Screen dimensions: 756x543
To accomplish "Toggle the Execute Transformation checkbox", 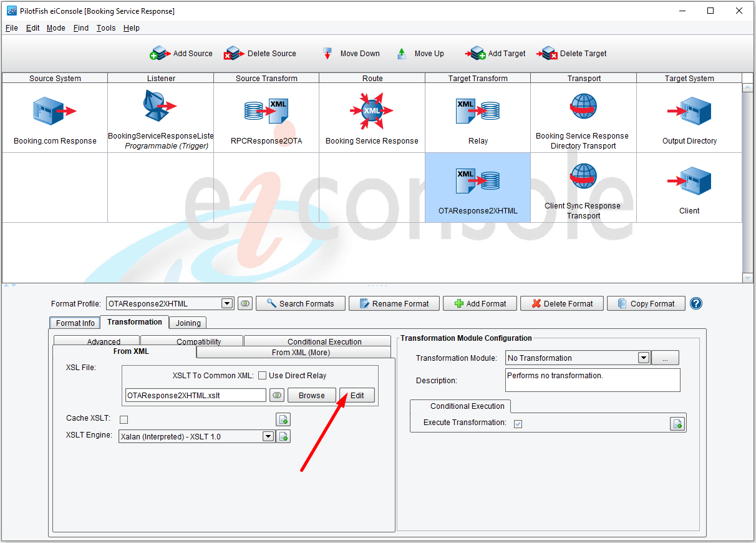I will click(518, 424).
